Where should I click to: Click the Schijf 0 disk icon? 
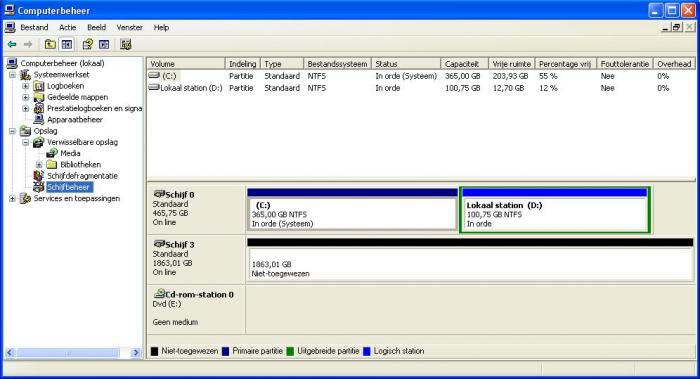(159, 194)
